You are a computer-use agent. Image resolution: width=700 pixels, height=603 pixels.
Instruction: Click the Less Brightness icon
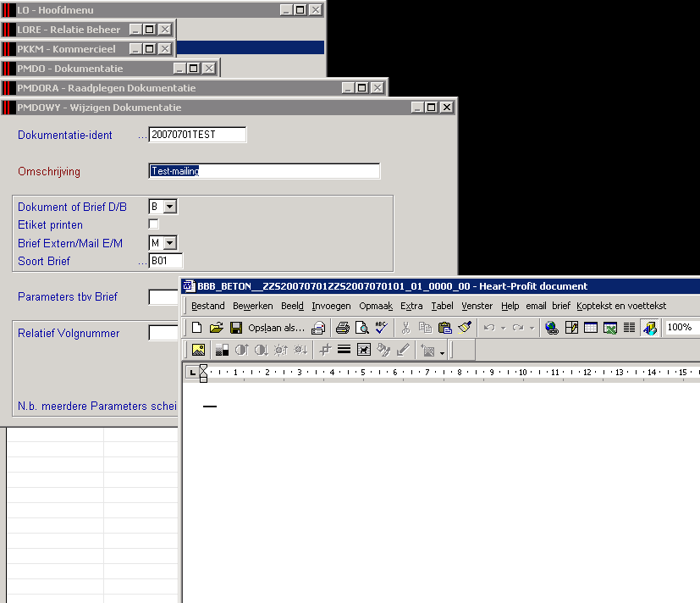[x=300, y=350]
